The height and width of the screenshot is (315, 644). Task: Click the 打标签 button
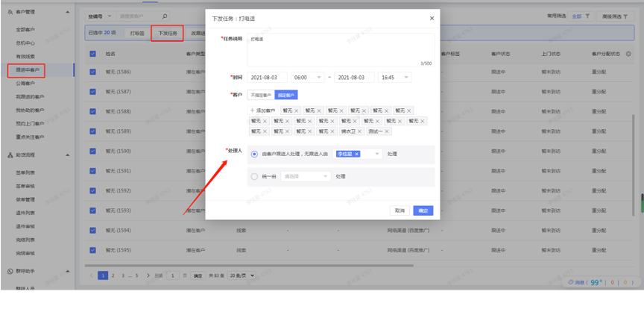[x=137, y=34]
